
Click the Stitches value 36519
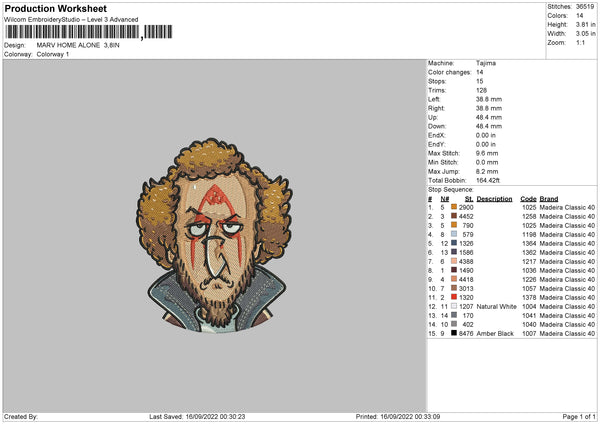point(585,7)
